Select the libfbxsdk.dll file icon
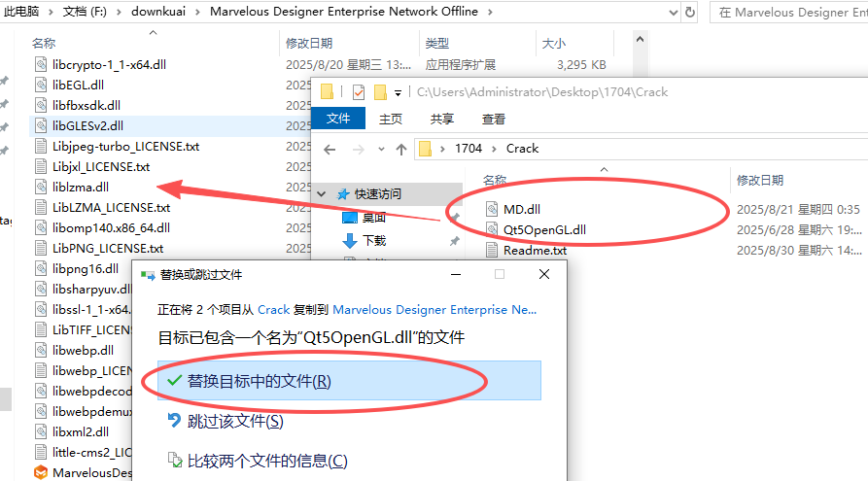The image size is (868, 481). pyautogui.click(x=41, y=105)
